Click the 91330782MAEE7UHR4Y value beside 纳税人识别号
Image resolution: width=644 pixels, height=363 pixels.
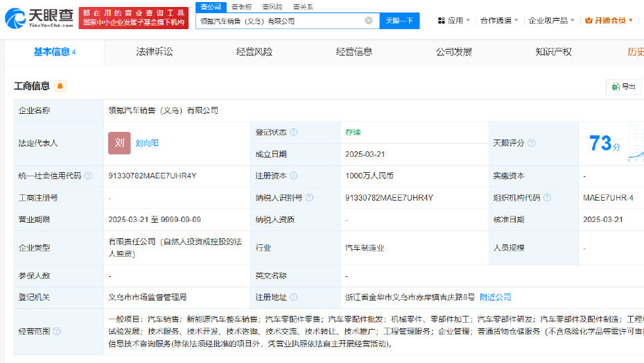[389, 198]
